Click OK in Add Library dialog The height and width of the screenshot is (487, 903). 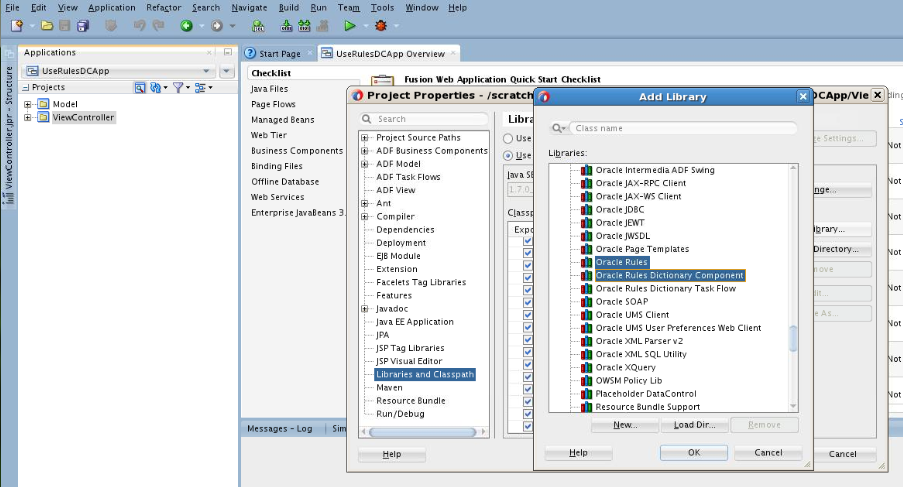pyautogui.click(x=693, y=452)
